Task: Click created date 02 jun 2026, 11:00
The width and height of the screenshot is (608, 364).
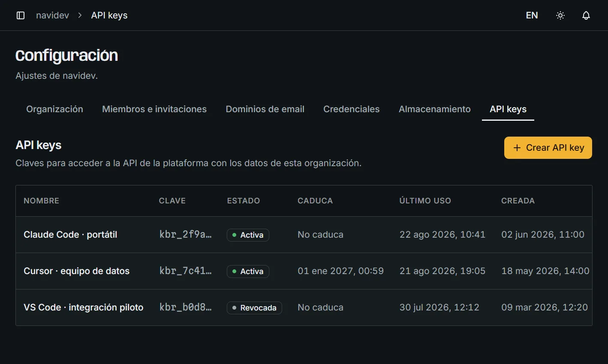Action: pyautogui.click(x=543, y=235)
